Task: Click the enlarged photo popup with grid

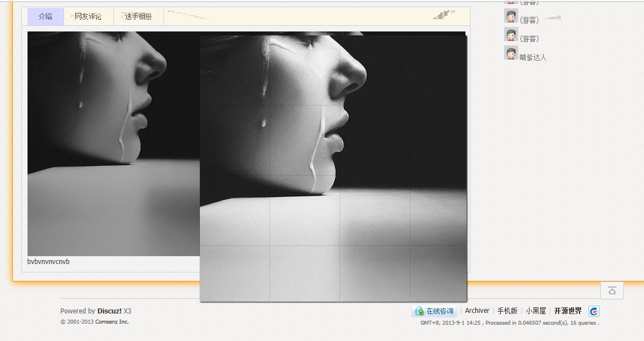Action: (x=333, y=169)
